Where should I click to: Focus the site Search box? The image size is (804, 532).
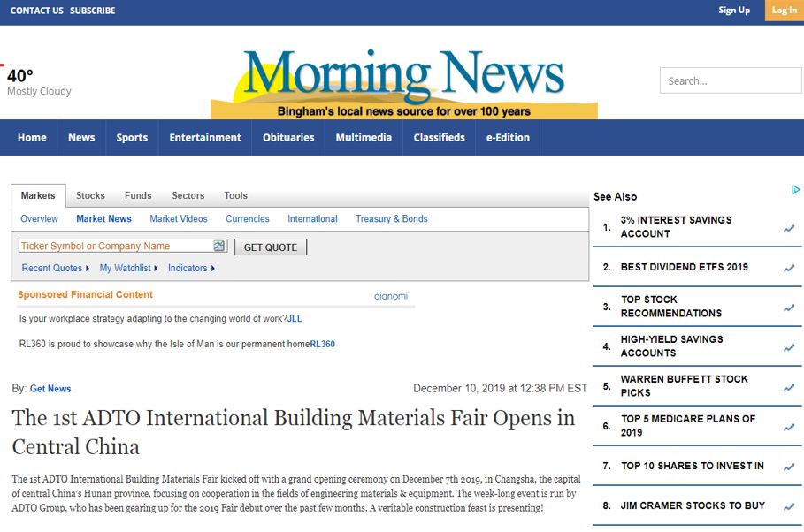click(731, 80)
